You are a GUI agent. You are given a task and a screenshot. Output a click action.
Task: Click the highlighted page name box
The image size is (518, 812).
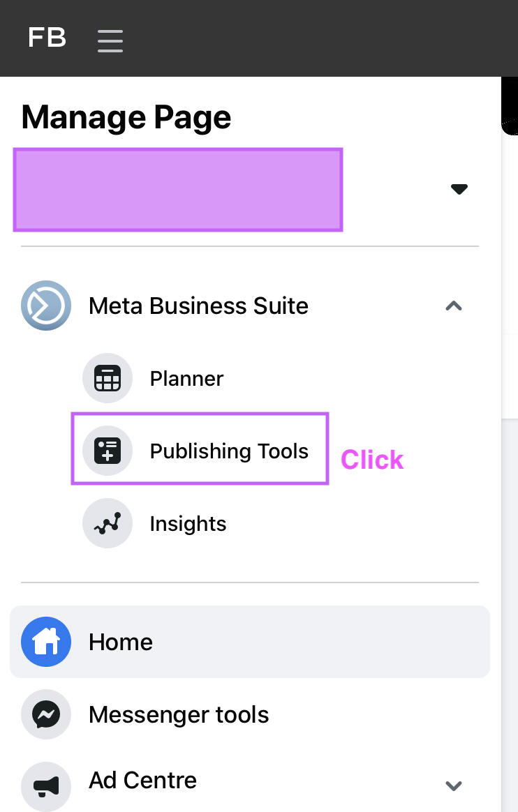pos(177,189)
